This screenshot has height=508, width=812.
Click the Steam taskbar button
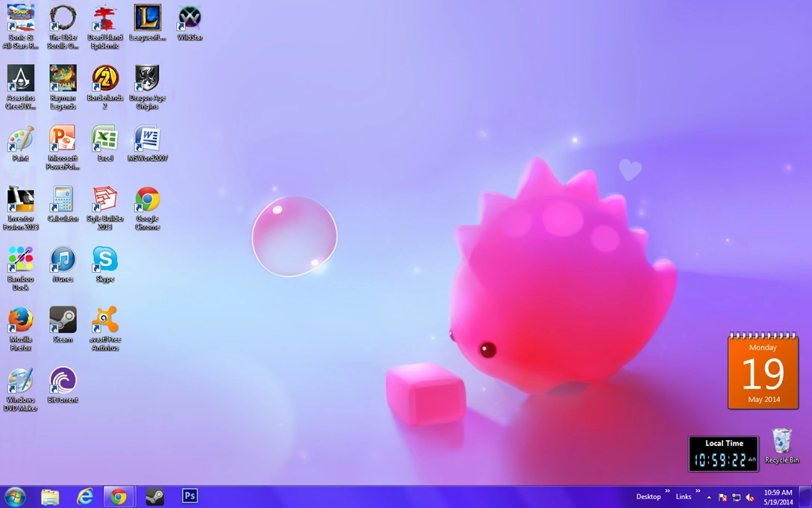[154, 496]
